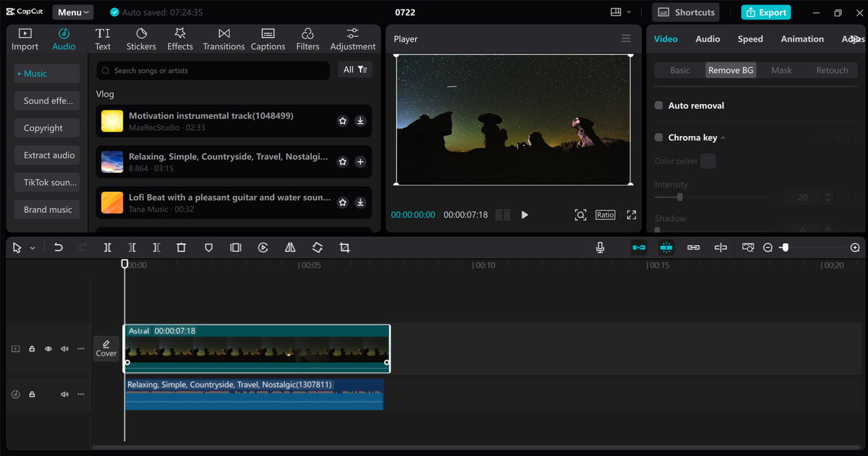Screen dimensions: 868x456
Task: Click the Export button
Action: coord(766,12)
